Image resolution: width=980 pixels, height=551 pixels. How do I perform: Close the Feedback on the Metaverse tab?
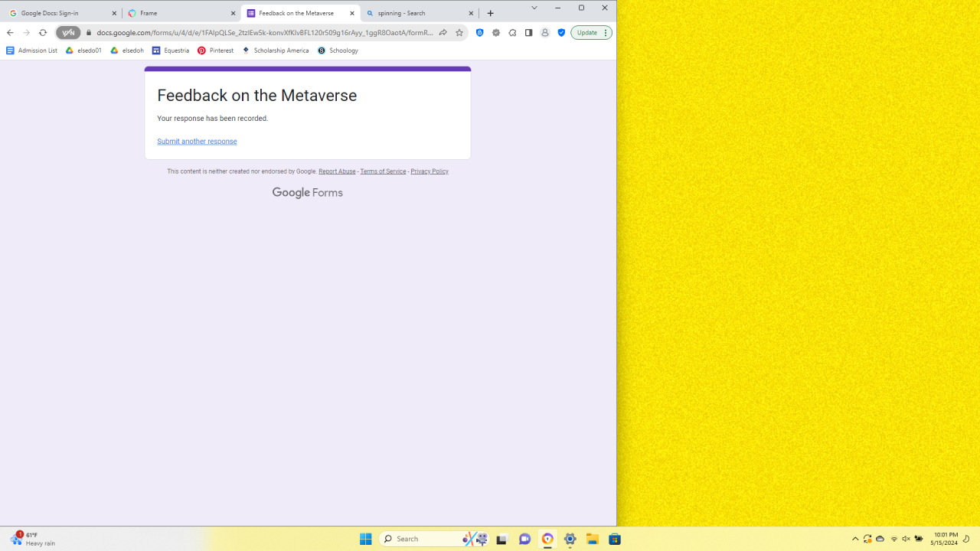pyautogui.click(x=352, y=13)
